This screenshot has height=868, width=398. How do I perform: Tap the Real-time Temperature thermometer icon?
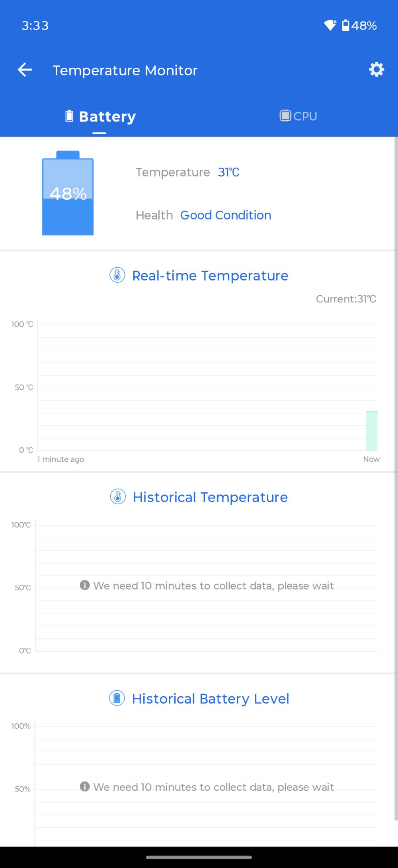point(117,275)
